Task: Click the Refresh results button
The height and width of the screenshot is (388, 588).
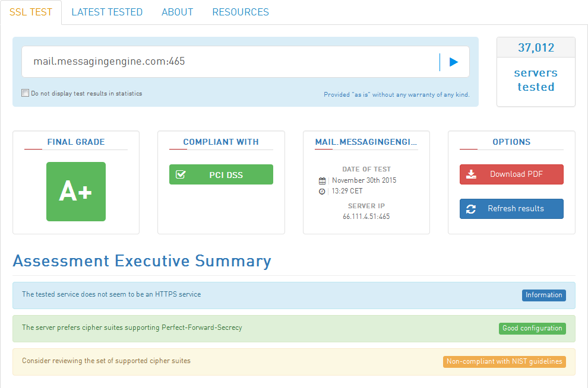Action: 511,209
